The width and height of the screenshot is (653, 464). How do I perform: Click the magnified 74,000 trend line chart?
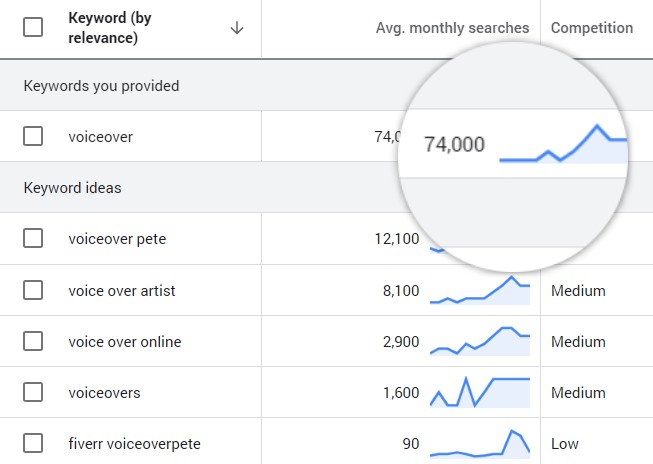point(562,145)
